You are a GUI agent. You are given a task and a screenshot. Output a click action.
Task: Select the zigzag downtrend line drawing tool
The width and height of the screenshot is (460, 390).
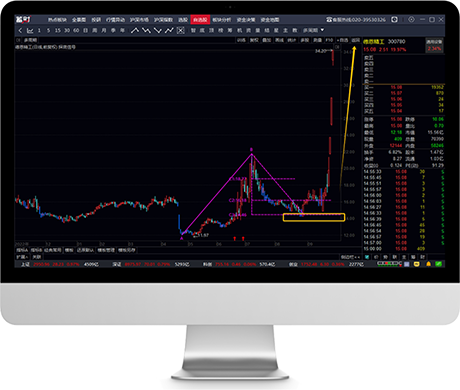146,31
